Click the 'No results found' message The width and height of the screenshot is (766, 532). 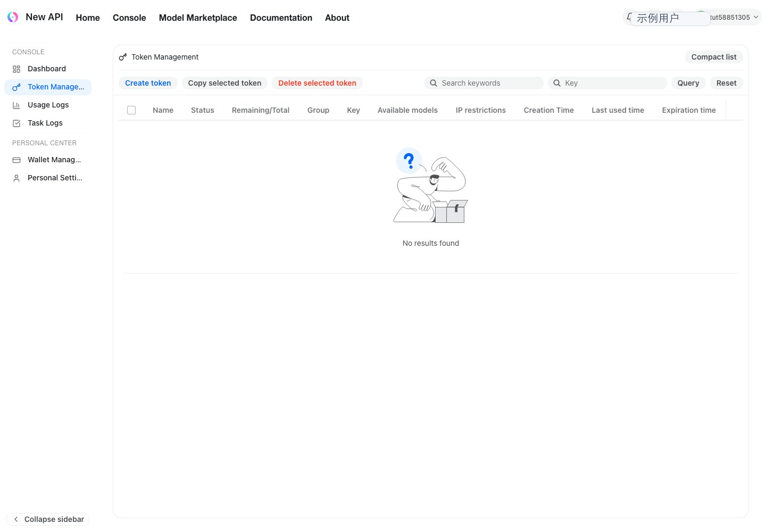tap(431, 243)
